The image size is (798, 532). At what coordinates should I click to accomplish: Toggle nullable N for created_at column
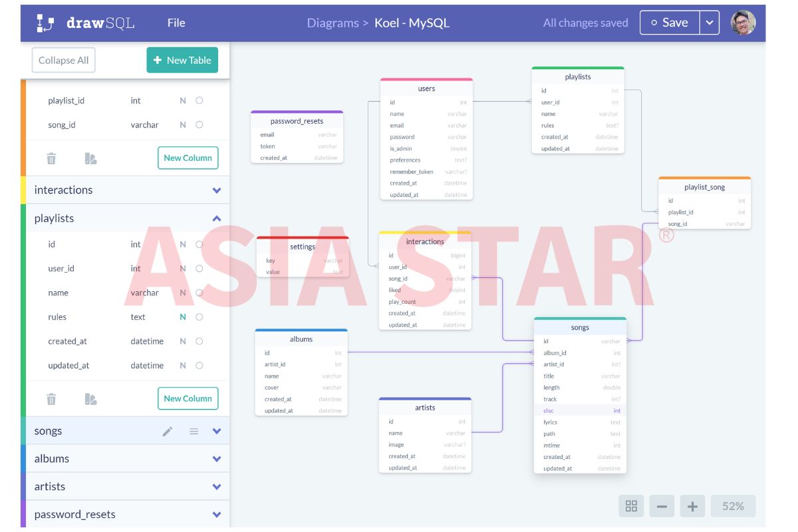(183, 341)
